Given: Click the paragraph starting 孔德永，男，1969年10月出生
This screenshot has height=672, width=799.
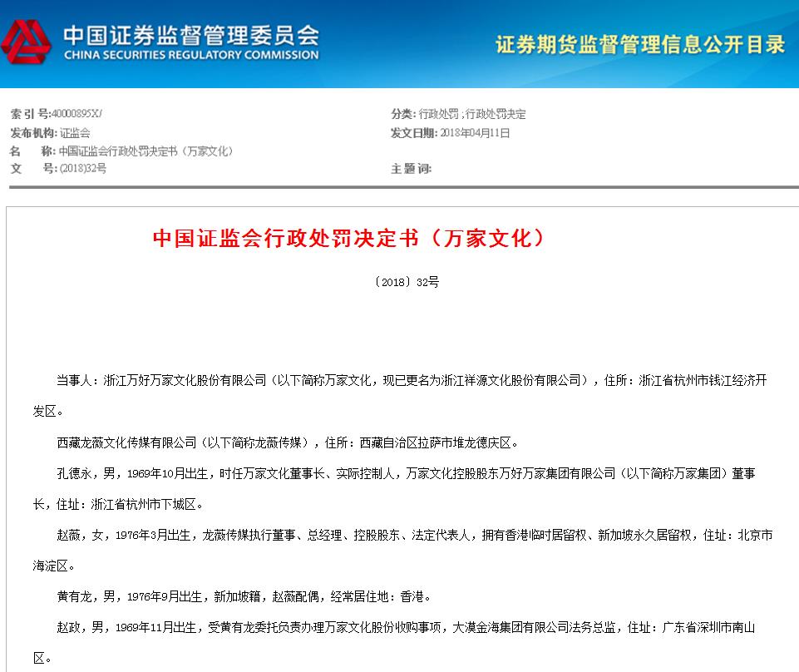Looking at the screenshot, I should pyautogui.click(x=406, y=474).
